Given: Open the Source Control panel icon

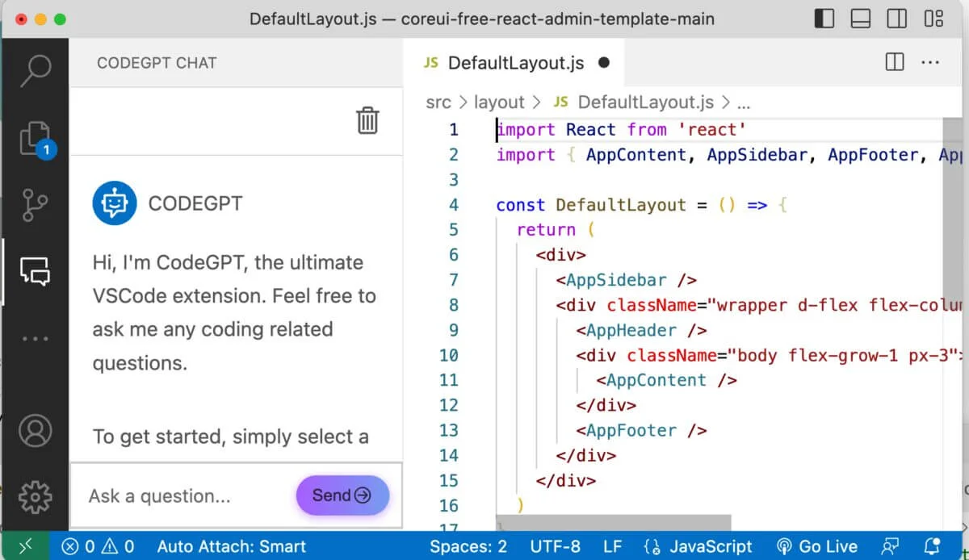Looking at the screenshot, I should [36, 204].
